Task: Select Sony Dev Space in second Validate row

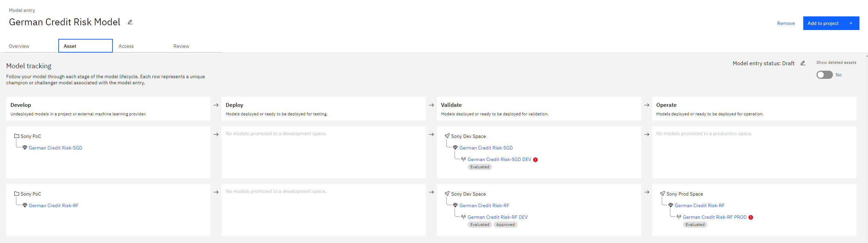Action: click(x=469, y=194)
